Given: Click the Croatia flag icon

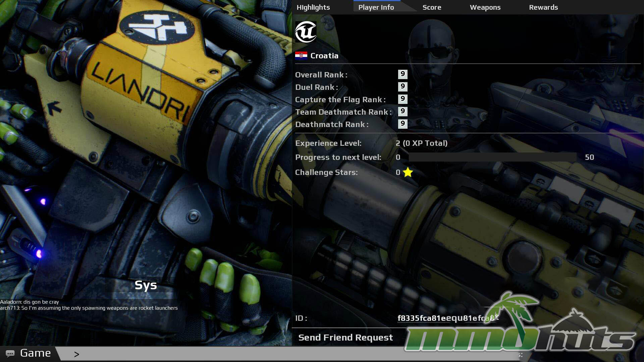Looking at the screenshot, I should (301, 56).
